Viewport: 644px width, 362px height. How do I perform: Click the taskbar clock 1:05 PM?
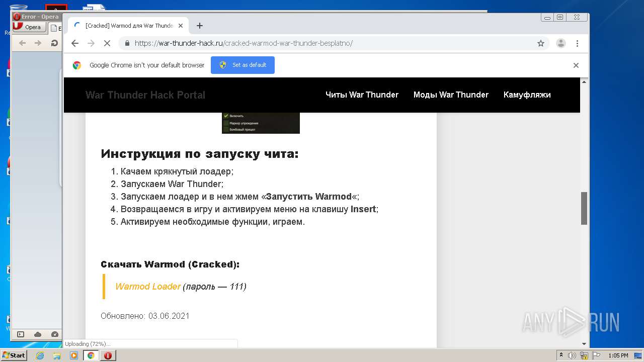(618, 355)
